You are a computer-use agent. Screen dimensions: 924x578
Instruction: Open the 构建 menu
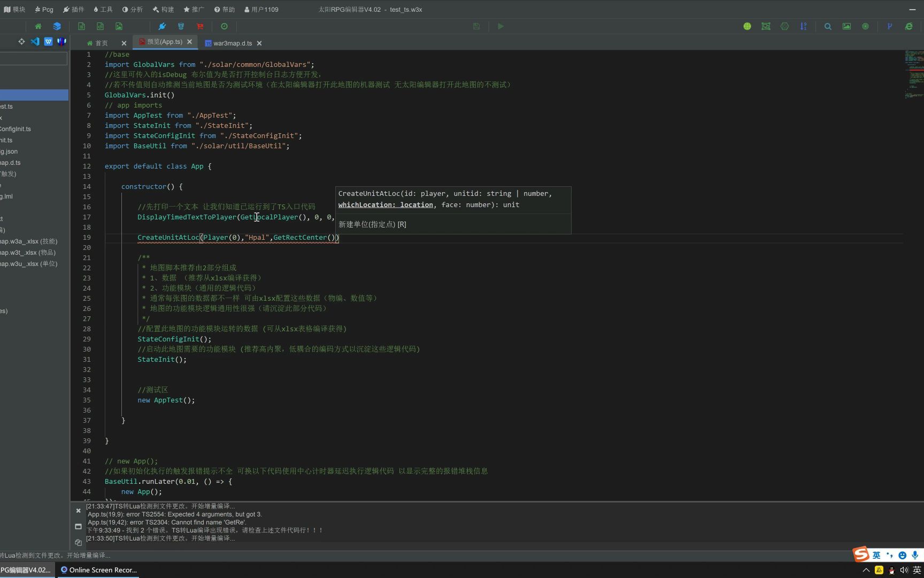pyautogui.click(x=163, y=9)
